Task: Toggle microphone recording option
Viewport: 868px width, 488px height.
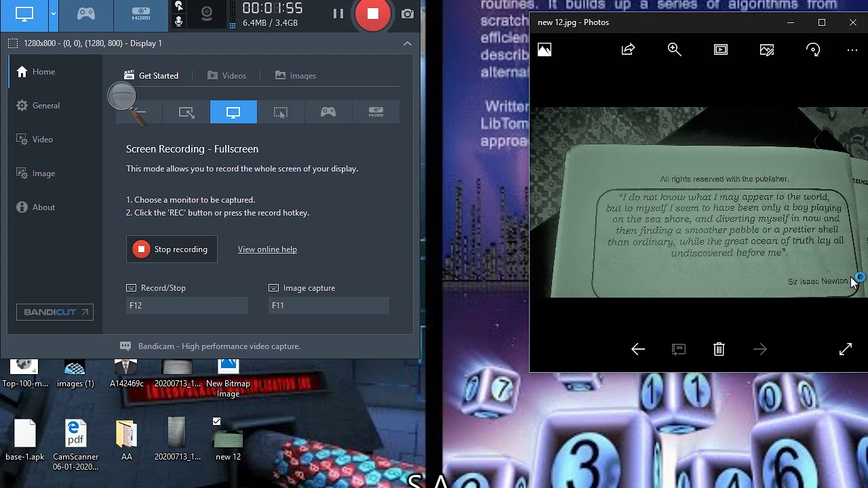Action: tap(178, 22)
